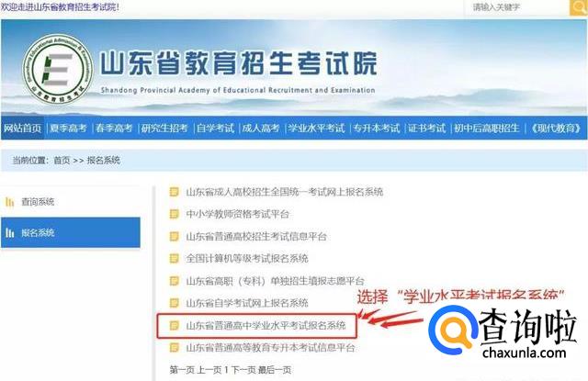Click 首页 in the breadcrumb path
Viewport: 588px width, 381px height.
(x=62, y=161)
